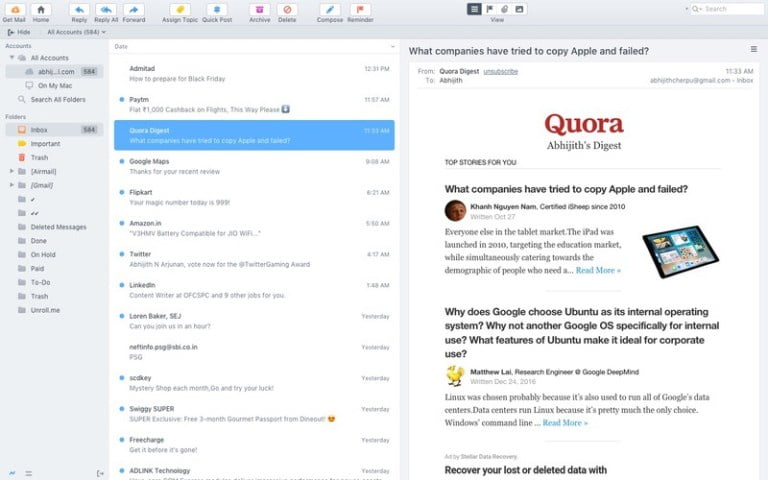The image size is (768, 480).
Task: Open the Inbox folder
Action: (54, 130)
